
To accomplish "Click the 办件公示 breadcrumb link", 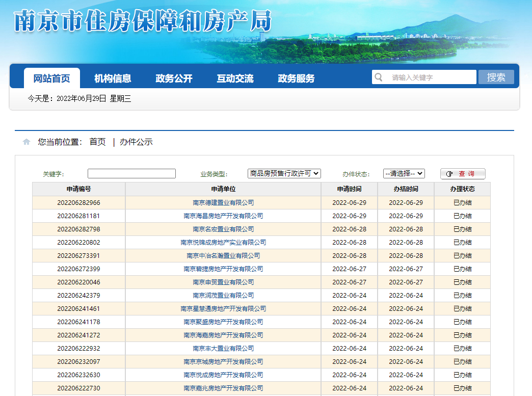I will click(x=136, y=142).
